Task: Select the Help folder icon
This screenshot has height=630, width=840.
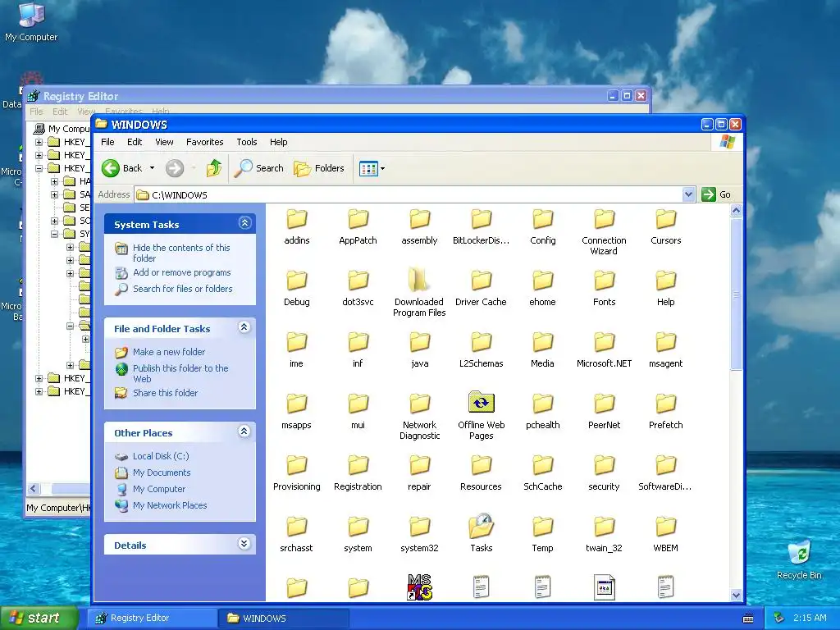Action: pos(666,281)
